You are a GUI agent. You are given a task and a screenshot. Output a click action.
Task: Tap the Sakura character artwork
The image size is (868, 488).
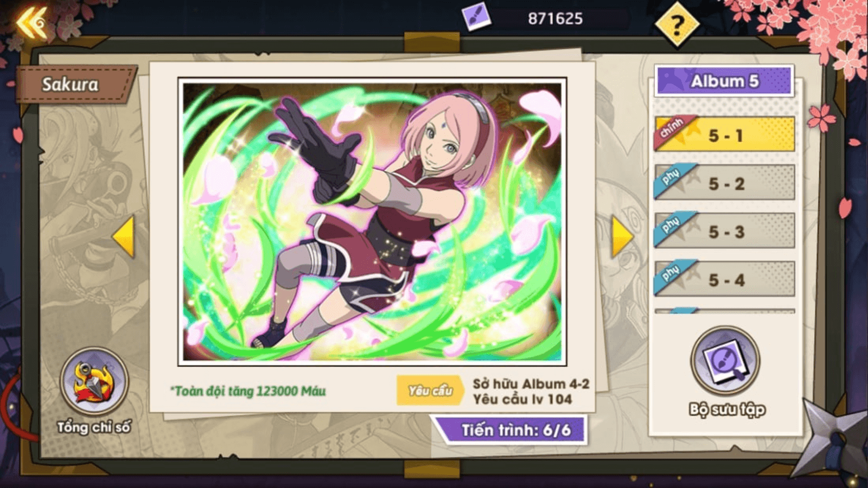(372, 221)
